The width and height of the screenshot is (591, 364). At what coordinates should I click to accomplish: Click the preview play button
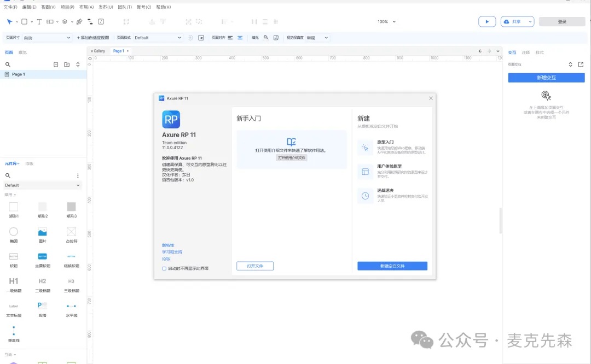(487, 22)
